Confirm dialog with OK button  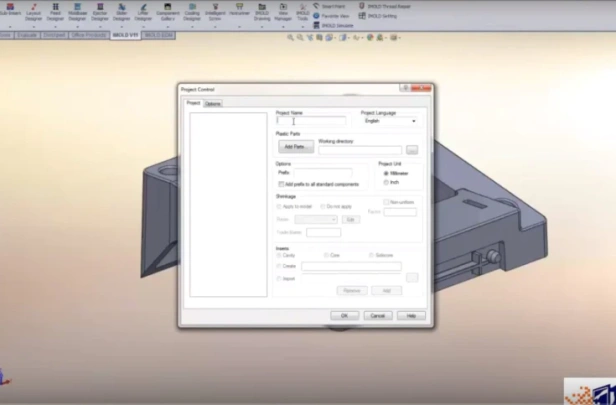tap(345, 316)
